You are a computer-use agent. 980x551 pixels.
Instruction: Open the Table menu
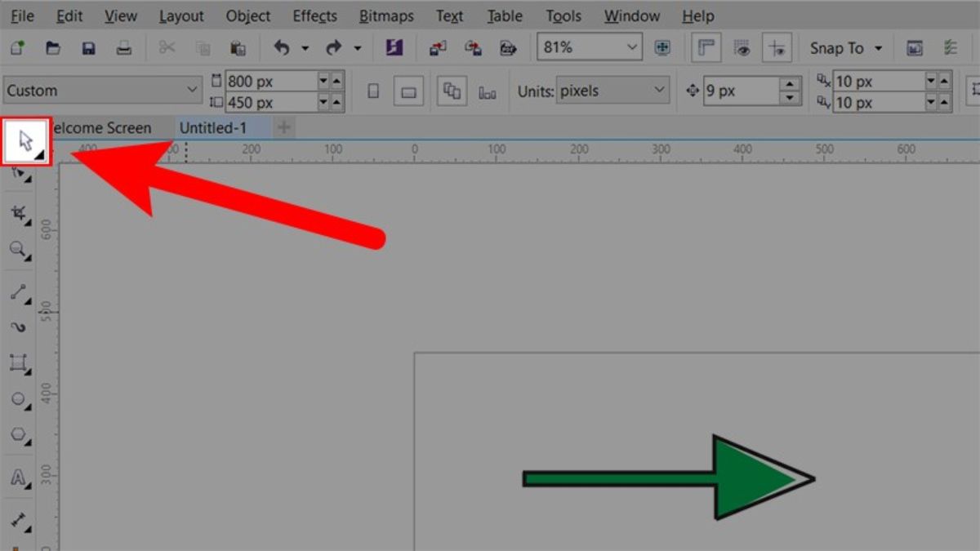505,16
